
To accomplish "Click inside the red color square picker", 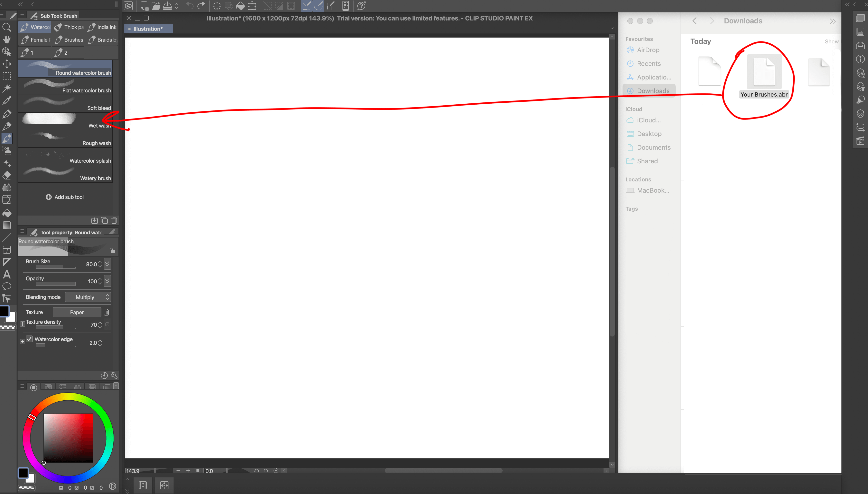I will click(x=68, y=438).
